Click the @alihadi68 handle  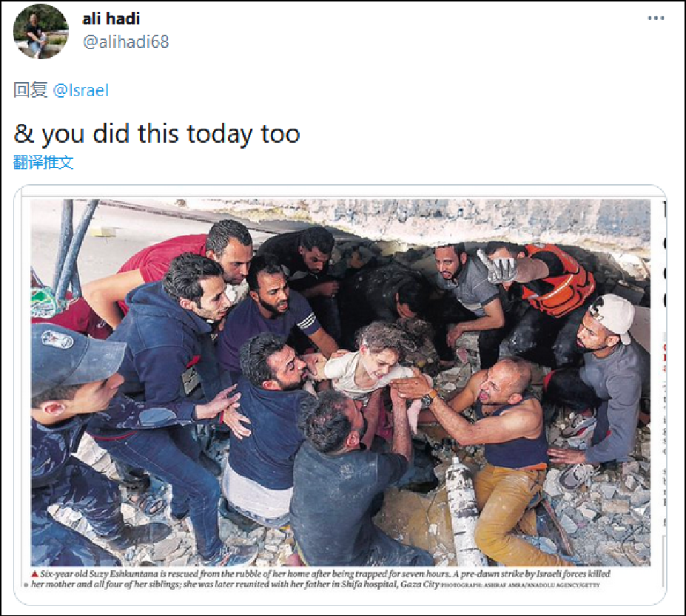pos(126,42)
